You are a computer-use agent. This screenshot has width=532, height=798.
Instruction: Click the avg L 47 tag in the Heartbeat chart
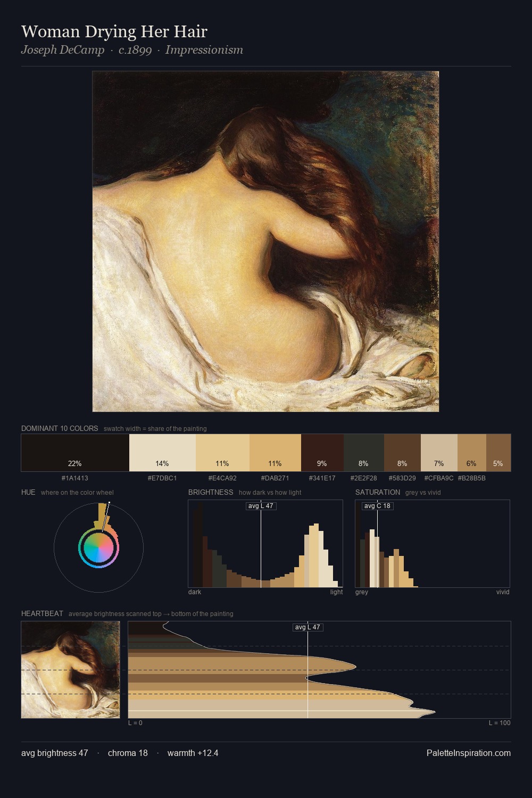point(308,627)
